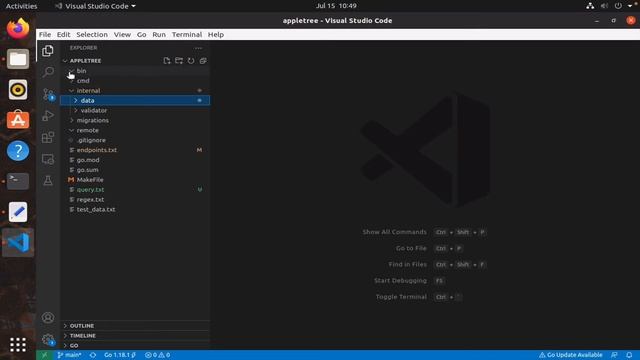Viewport: 640px width, 360px height.
Task: Open the Terminal menu
Action: [187, 35]
